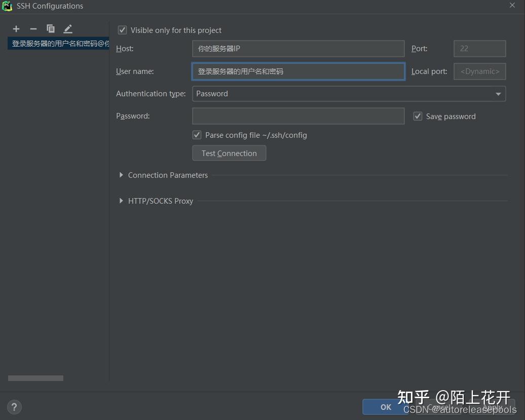Rename the configuration using the pencil icon
This screenshot has height=420, width=525.
coord(67,29)
